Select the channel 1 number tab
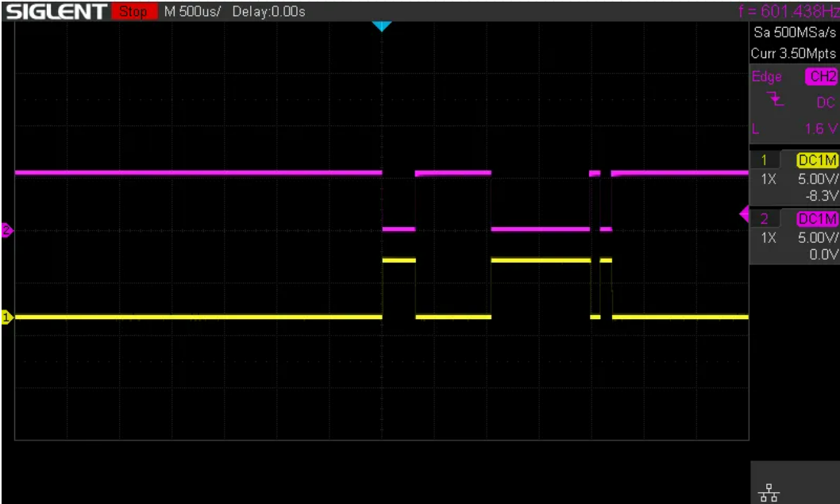The image size is (840, 504). click(x=765, y=160)
